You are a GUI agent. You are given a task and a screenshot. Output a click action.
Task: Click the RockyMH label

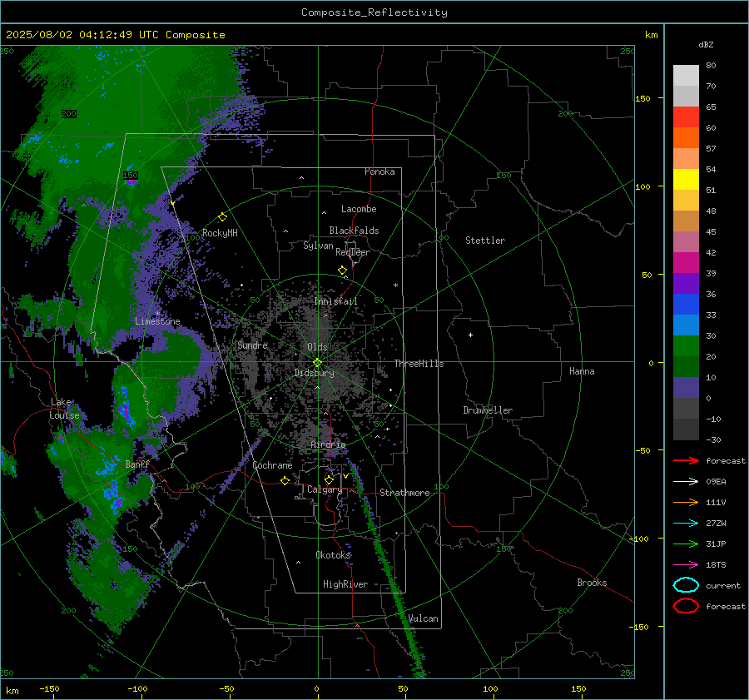click(x=220, y=233)
